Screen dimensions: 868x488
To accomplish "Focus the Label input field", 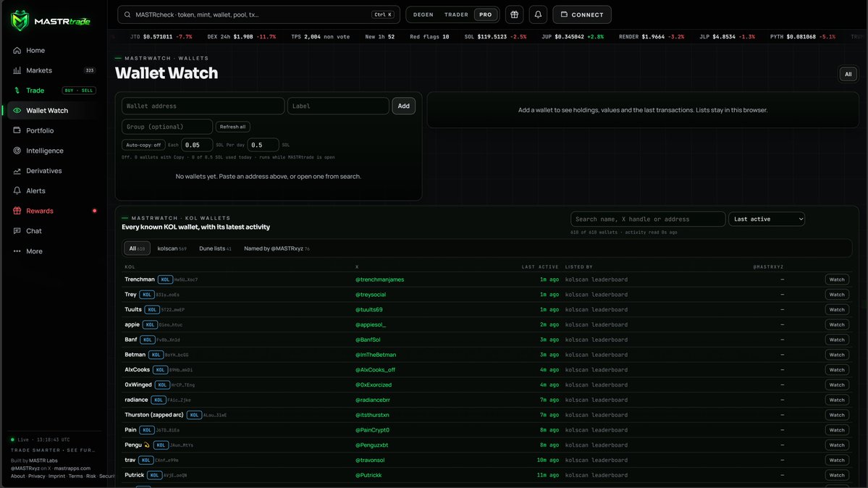I will tap(337, 106).
